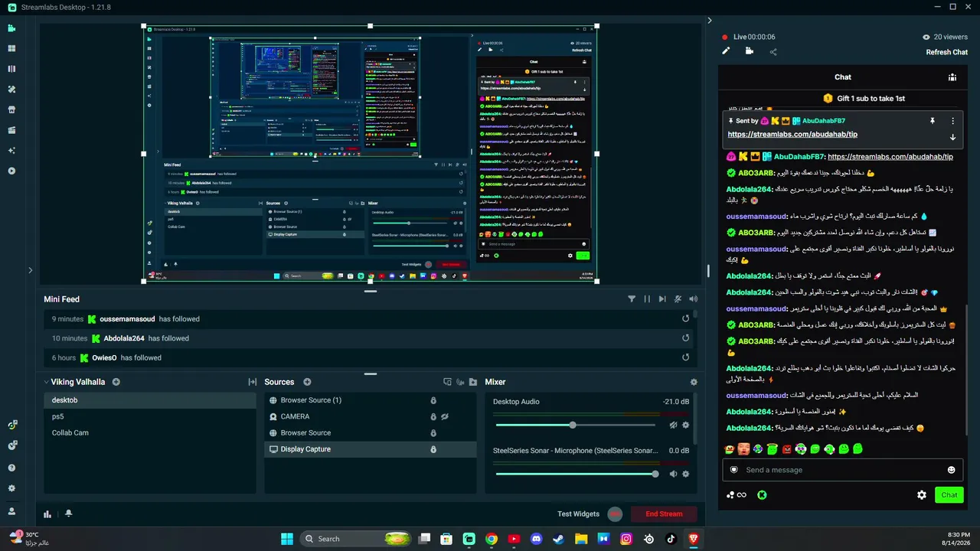Open Desktop Audio channel settings gear
The width and height of the screenshot is (980, 551).
[686, 425]
